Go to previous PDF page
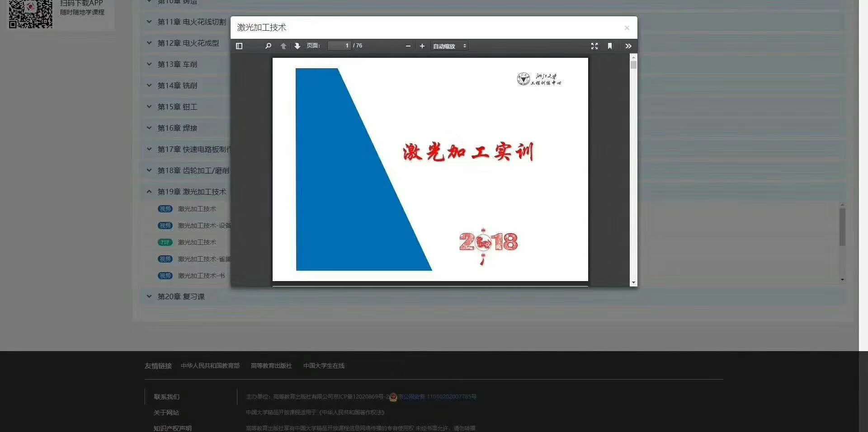This screenshot has height=432, width=868. (x=283, y=46)
